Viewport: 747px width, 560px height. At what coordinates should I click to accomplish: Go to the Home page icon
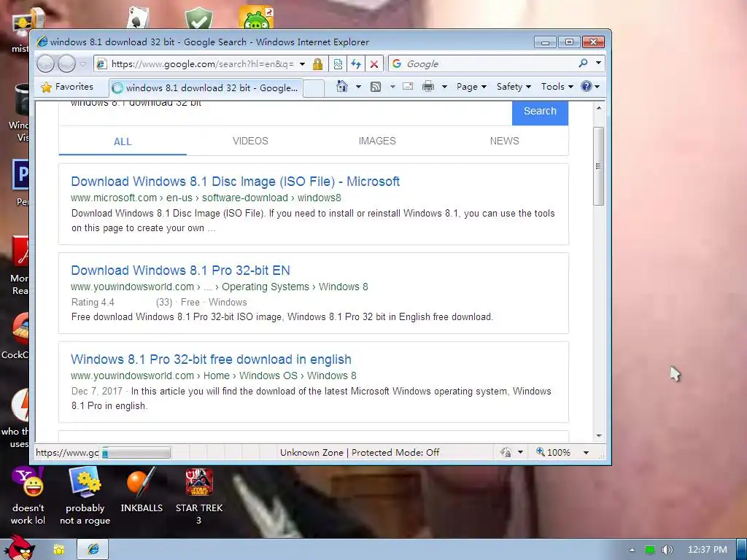tap(341, 86)
